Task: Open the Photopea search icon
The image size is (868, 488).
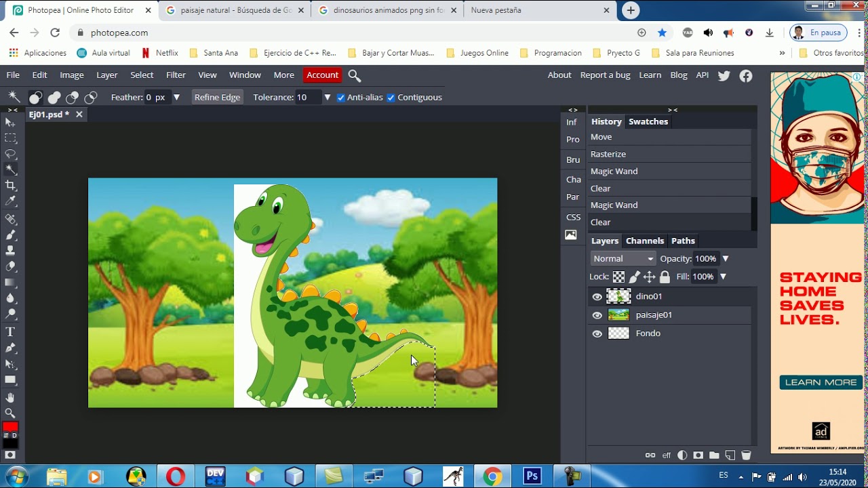Action: pos(354,75)
